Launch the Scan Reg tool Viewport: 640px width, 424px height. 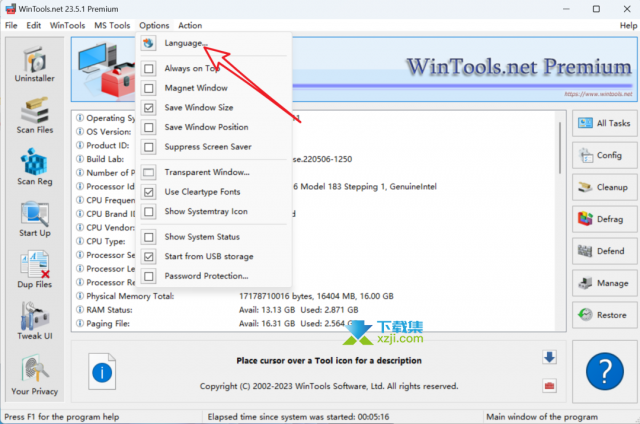pos(35,167)
